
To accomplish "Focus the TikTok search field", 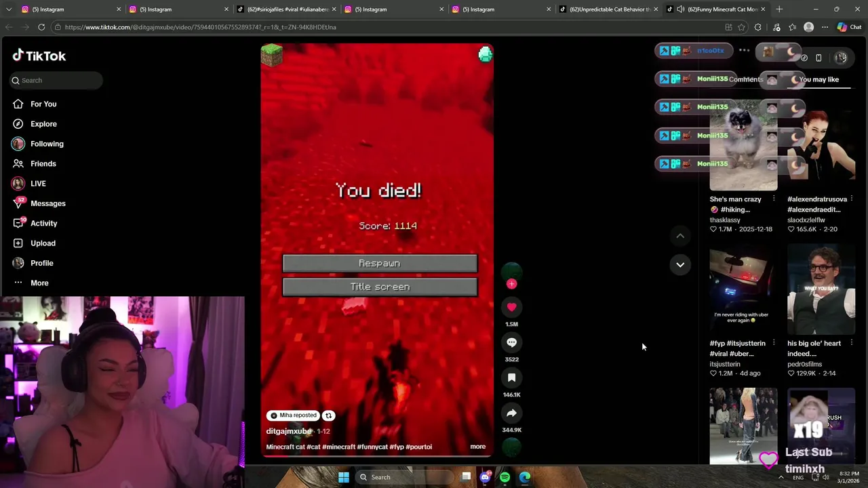I will pos(56,80).
